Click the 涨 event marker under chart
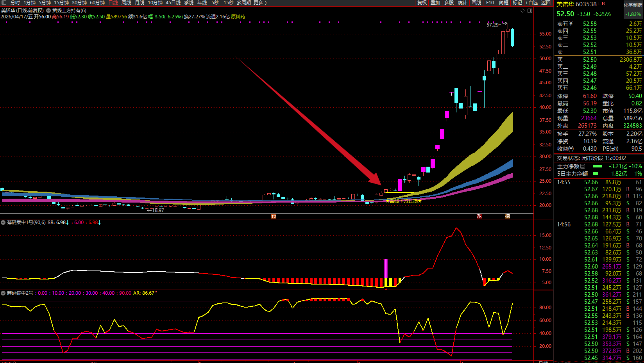Screen dimensions: 644x363 point(479,216)
